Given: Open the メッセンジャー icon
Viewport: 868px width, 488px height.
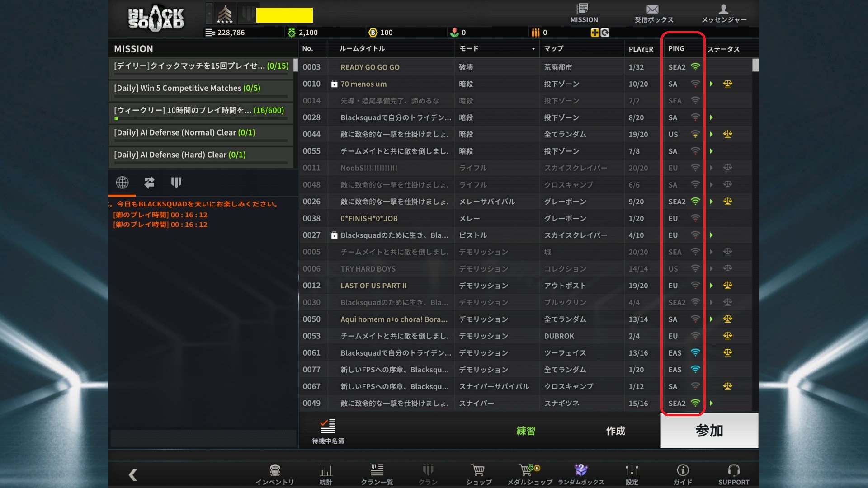Looking at the screenshot, I should [724, 14].
